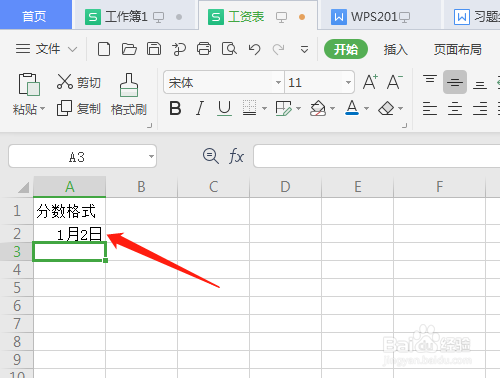Image resolution: width=500 pixels, height=378 pixels.
Task: Open clipboard group dialog launcher
Action: (150, 126)
